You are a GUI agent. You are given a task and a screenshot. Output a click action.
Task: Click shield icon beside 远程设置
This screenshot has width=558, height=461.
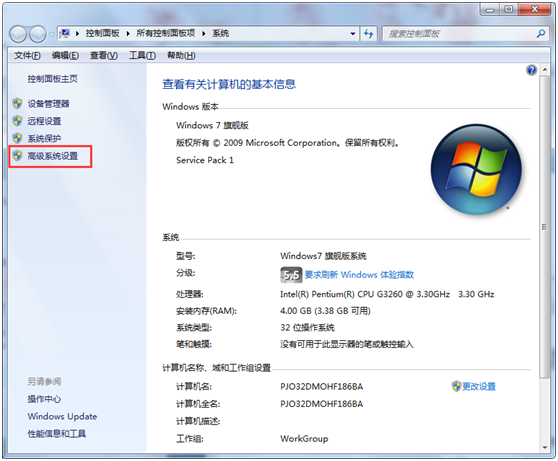click(x=17, y=121)
